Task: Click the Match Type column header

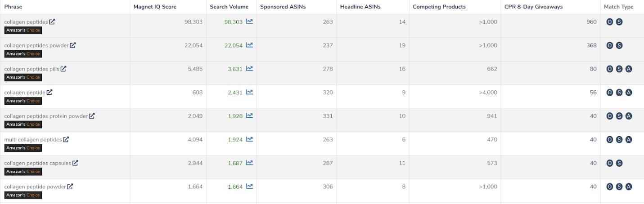Action: [x=618, y=7]
